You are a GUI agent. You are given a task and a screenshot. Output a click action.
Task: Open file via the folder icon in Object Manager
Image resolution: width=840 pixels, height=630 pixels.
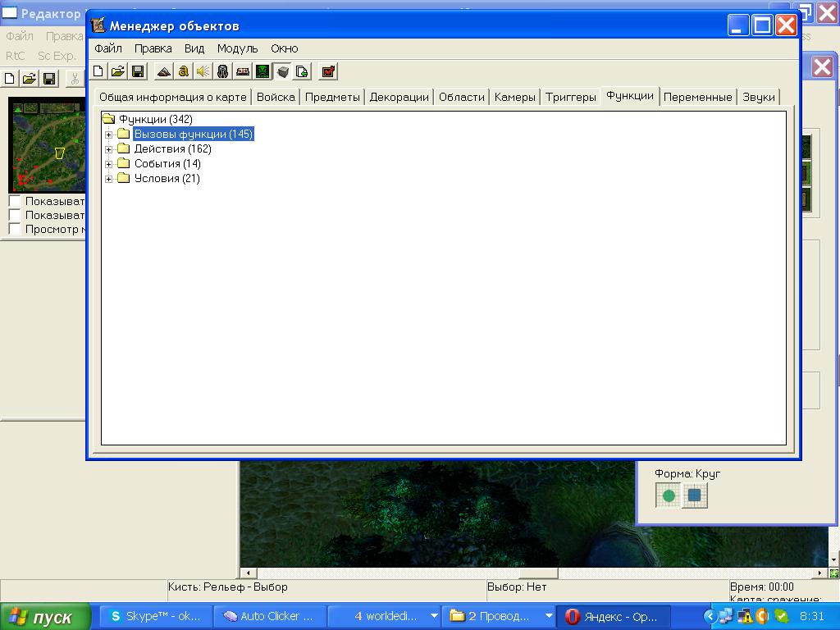coord(118,71)
